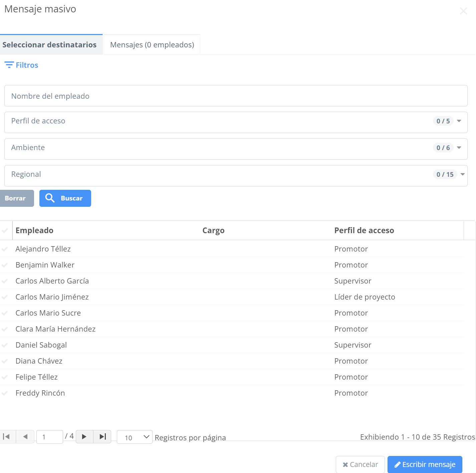Open the records per page selector
Screen dimensions: 476x473
[135, 437]
